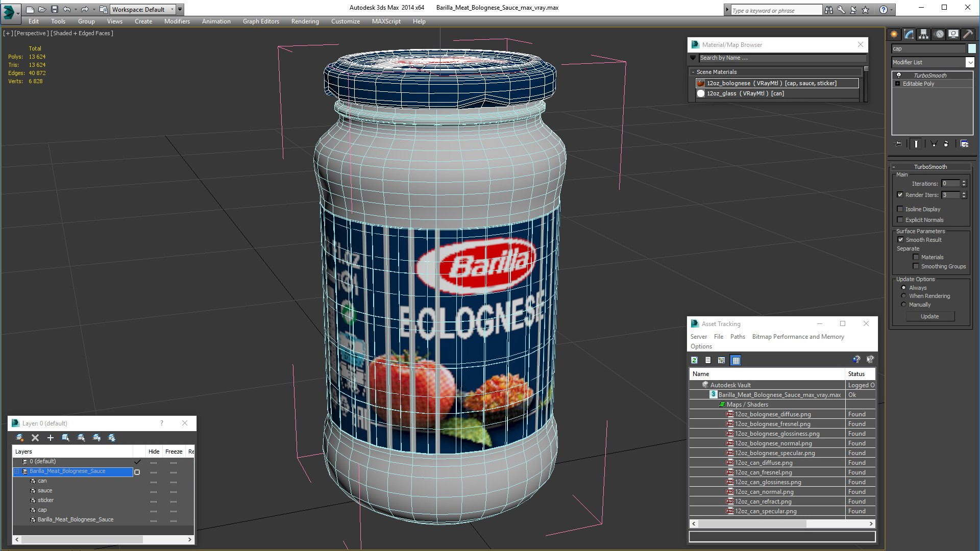
Task: Click Search by Name field
Action: coord(782,58)
